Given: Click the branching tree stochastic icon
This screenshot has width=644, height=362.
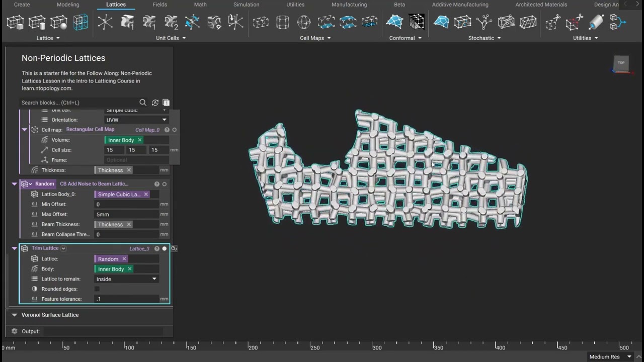Looking at the screenshot, I should [484, 22].
